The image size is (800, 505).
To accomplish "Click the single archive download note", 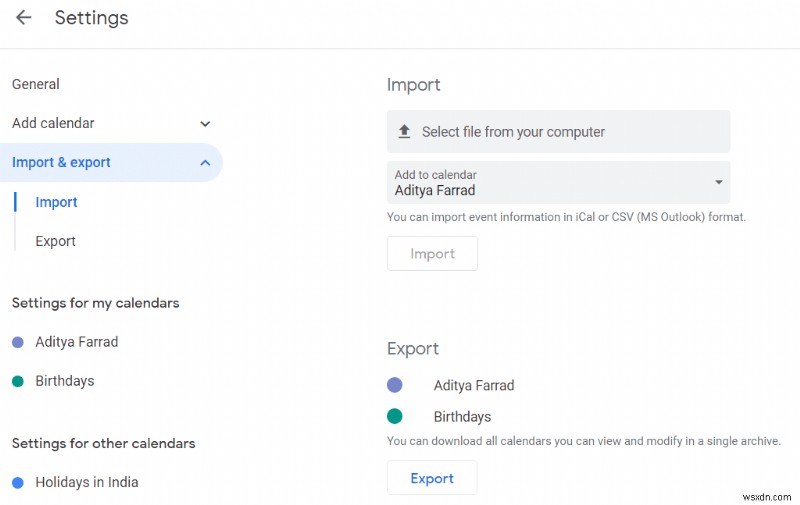I will (584, 441).
